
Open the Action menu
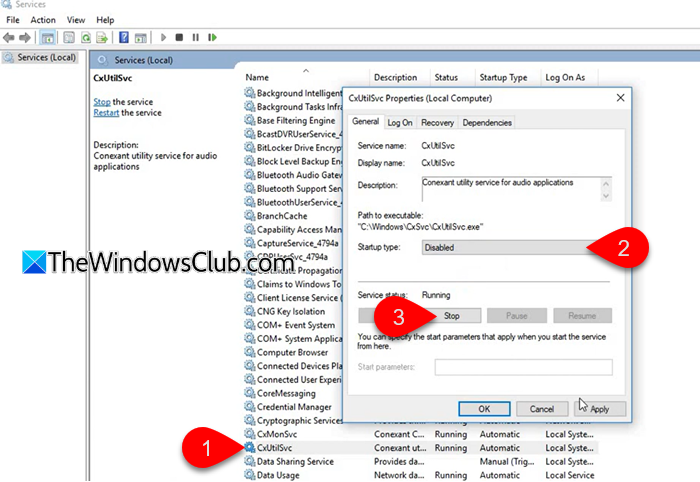43,20
